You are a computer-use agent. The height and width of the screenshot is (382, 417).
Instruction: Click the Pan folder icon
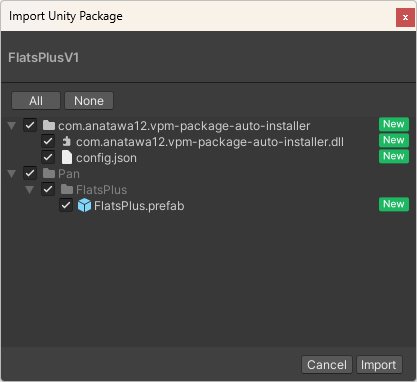coord(49,173)
